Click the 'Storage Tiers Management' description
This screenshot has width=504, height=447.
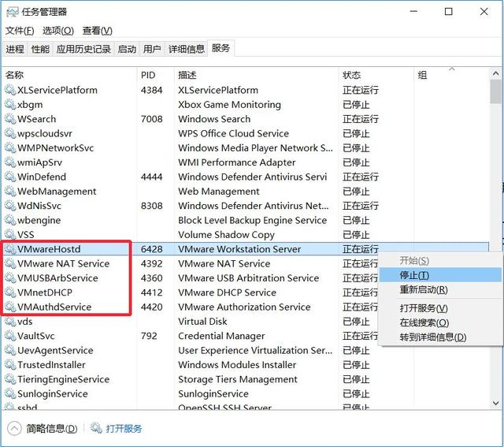pyautogui.click(x=238, y=379)
